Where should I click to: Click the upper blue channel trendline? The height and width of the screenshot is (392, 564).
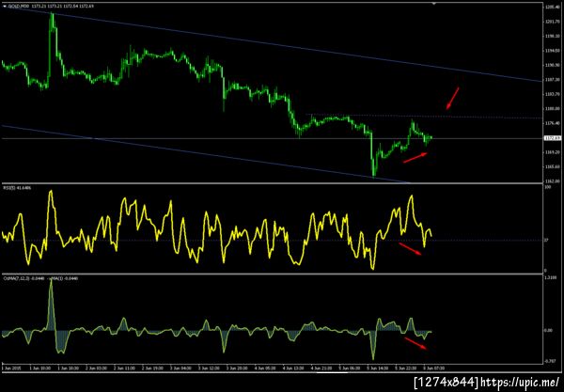pyautogui.click(x=274, y=44)
